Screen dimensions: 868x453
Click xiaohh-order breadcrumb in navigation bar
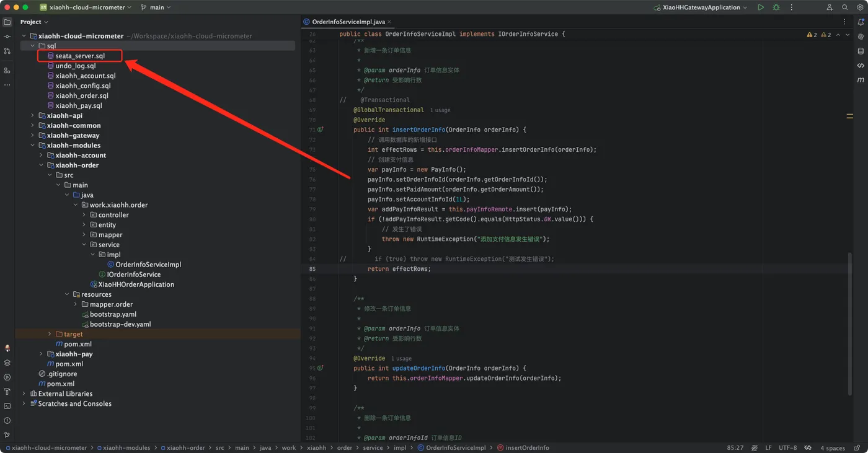(x=182, y=448)
